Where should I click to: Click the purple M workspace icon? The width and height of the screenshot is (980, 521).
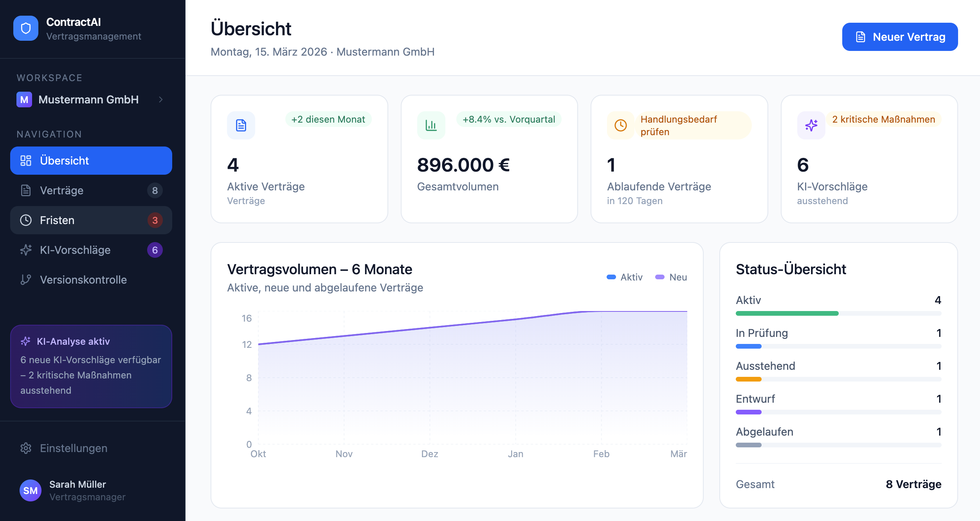tap(24, 99)
